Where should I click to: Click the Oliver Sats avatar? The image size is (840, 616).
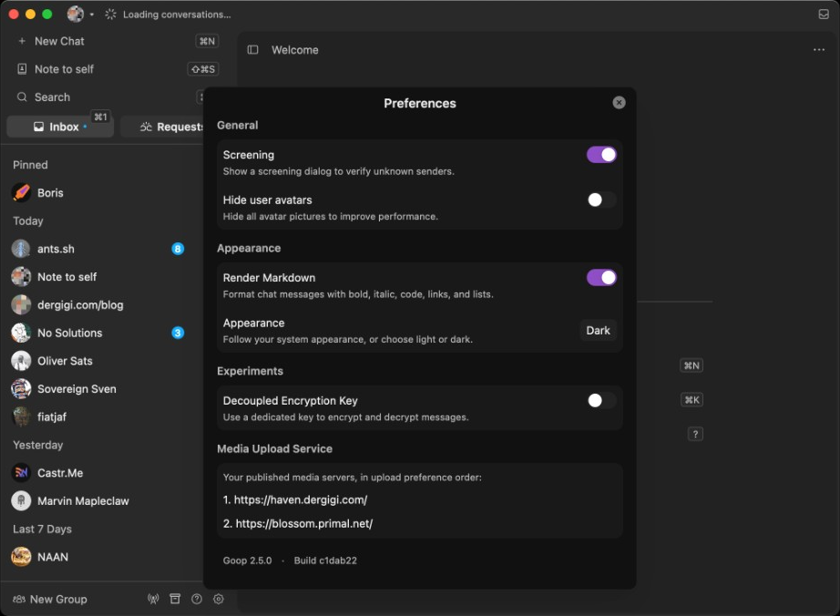(x=22, y=361)
